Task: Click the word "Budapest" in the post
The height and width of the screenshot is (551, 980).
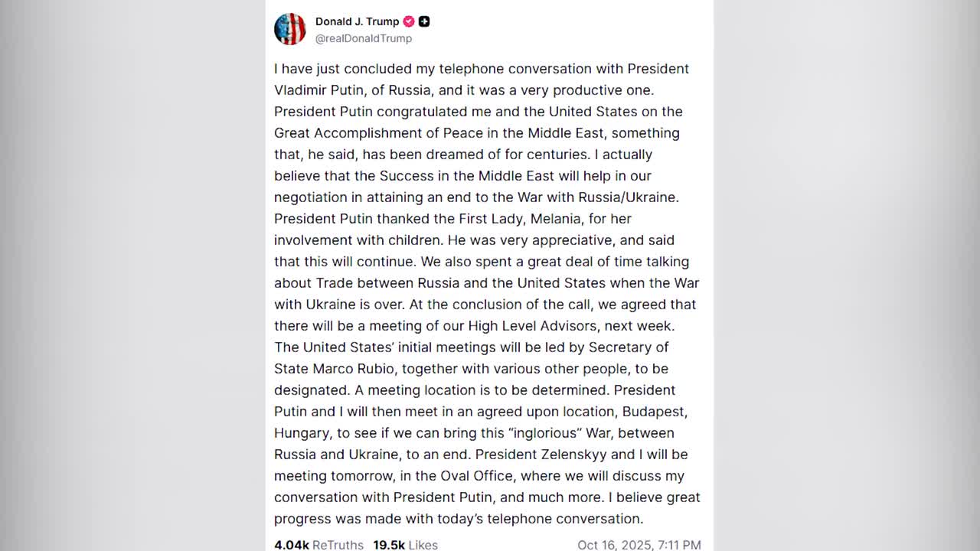Action: [653, 412]
